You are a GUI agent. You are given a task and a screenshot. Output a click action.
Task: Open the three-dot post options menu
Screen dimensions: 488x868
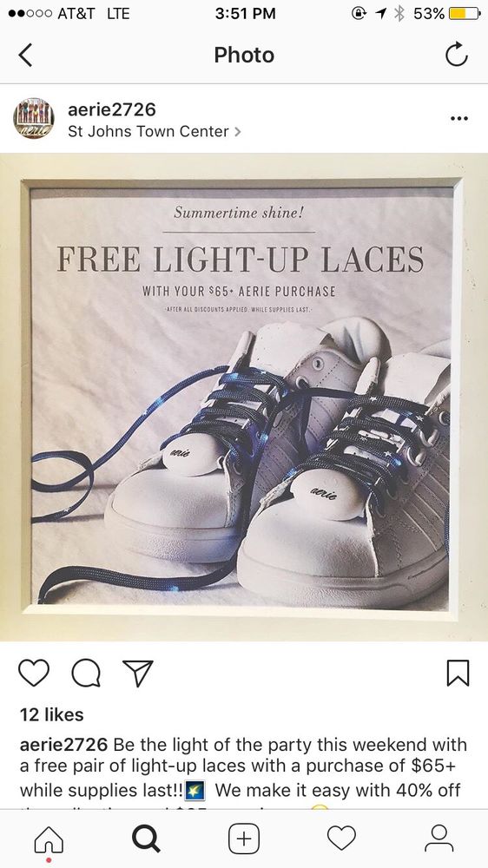458,118
